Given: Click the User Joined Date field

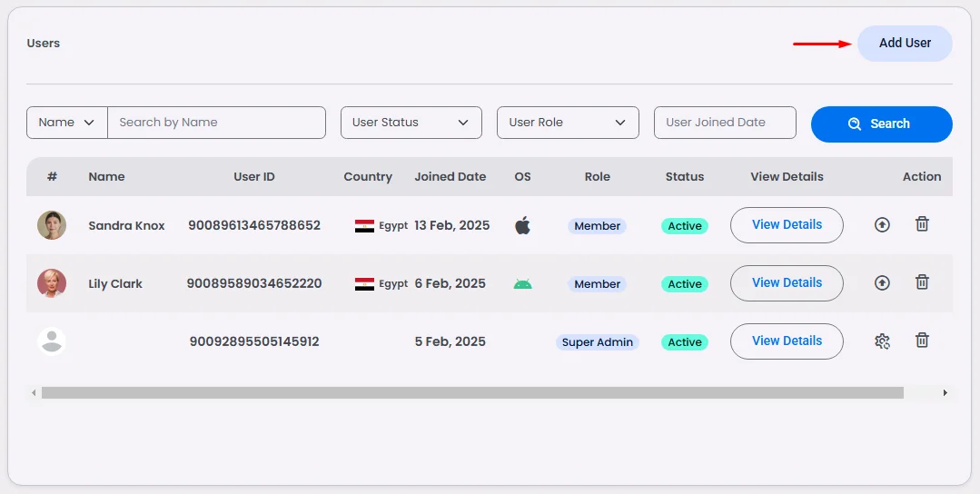Looking at the screenshot, I should tap(724, 123).
